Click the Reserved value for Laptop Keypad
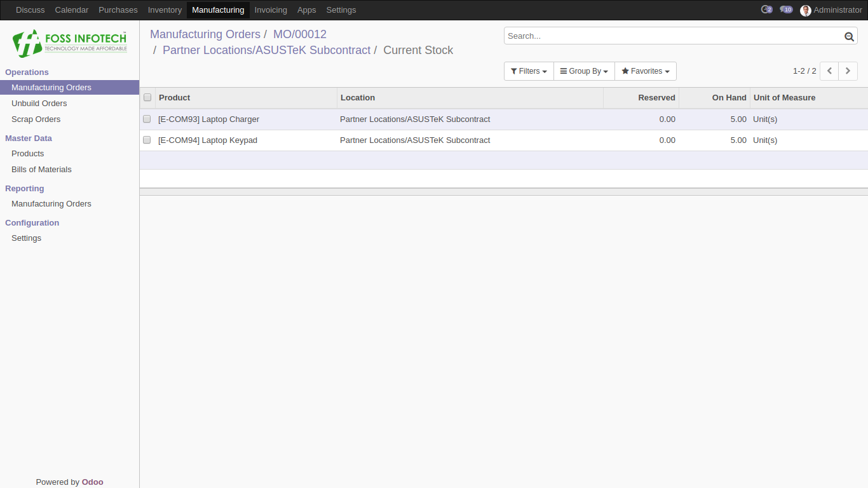This screenshot has width=868, height=488. tap(667, 140)
